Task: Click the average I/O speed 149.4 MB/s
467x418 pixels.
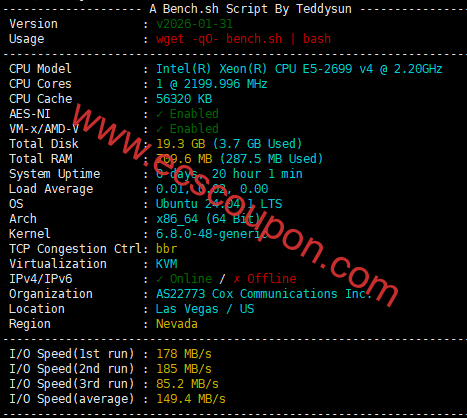Action: 191,399
